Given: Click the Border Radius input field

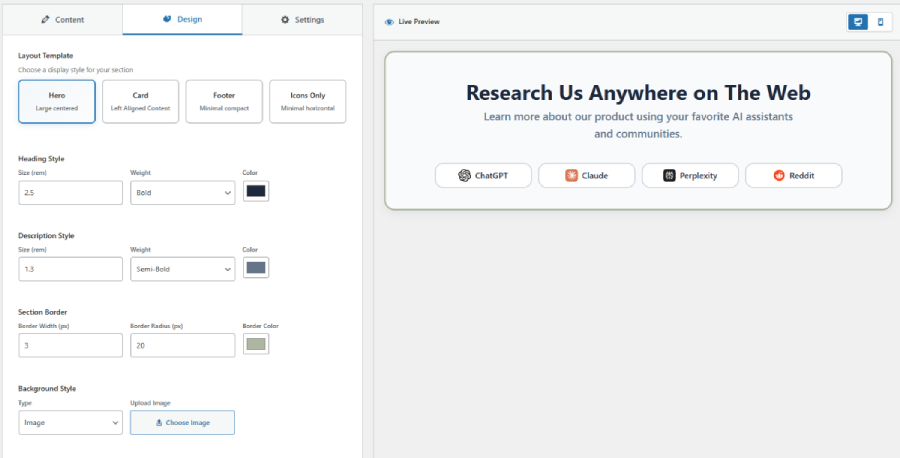Looking at the screenshot, I should [x=182, y=345].
